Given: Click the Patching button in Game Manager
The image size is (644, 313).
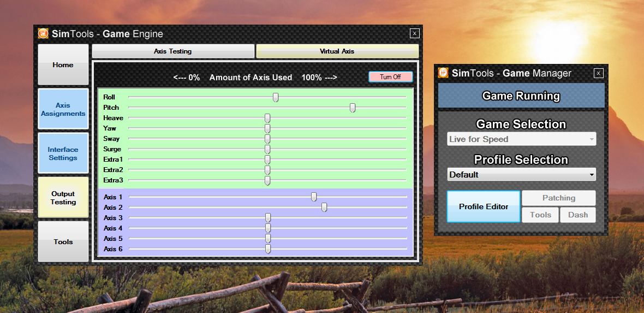Looking at the screenshot, I should tap(558, 198).
